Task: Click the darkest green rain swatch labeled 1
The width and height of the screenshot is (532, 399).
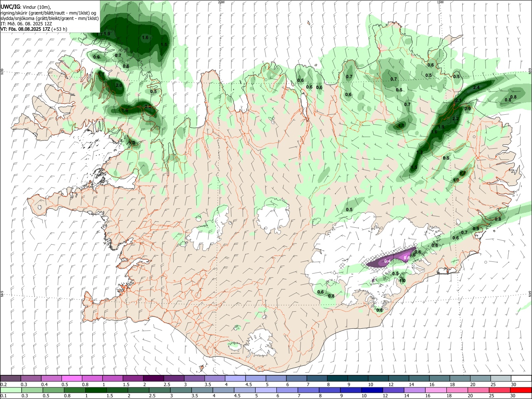Action: pyautogui.click(x=96, y=390)
